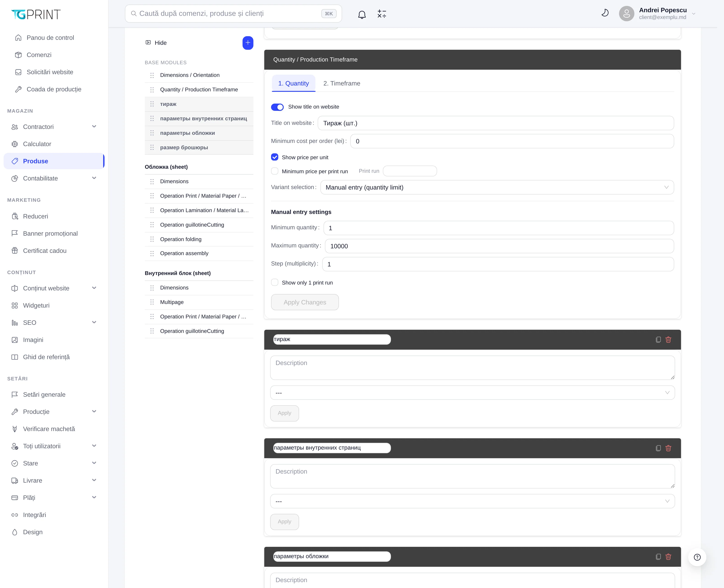
Task: Click the Apply Changes button
Action: coord(305,302)
